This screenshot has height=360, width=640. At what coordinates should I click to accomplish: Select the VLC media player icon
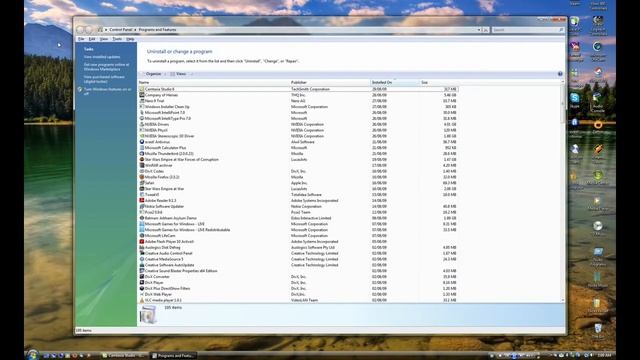click(x=142, y=300)
